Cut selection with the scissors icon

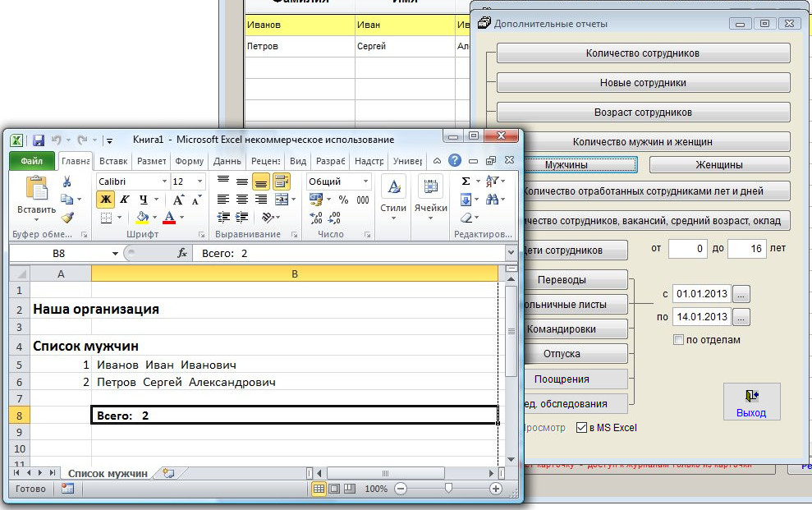tap(67, 181)
